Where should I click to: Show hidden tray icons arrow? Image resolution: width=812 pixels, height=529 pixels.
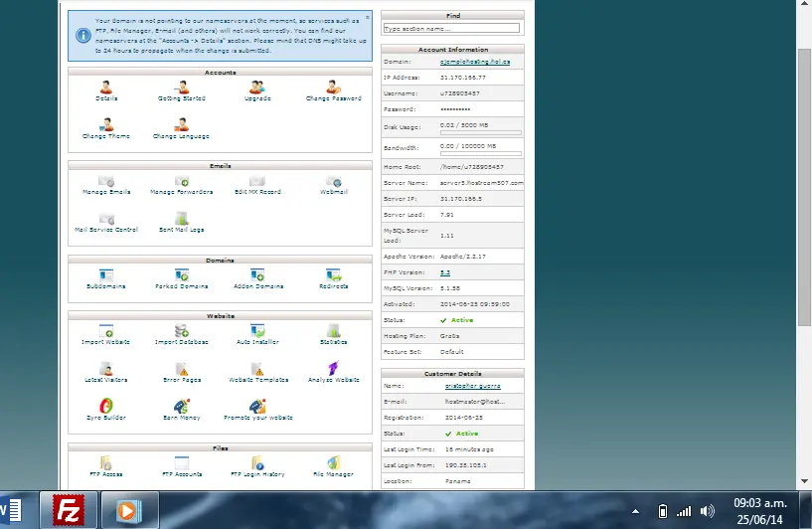coord(635,511)
